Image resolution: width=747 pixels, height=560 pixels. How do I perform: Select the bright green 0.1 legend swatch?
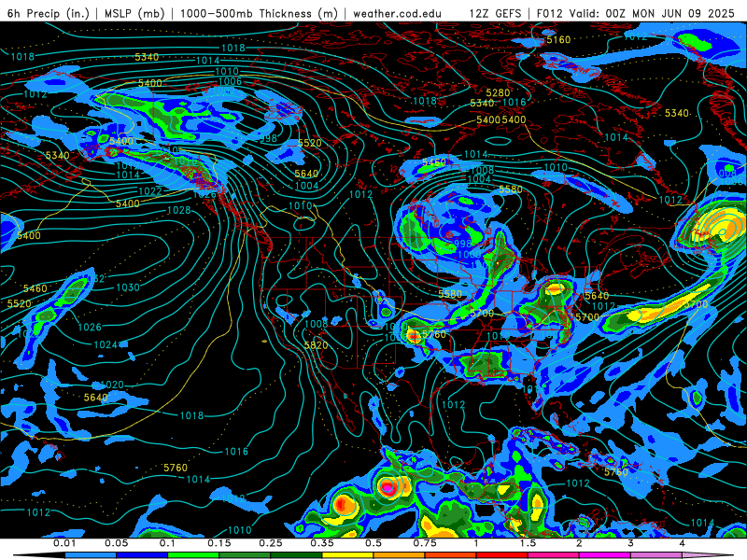pos(193,555)
